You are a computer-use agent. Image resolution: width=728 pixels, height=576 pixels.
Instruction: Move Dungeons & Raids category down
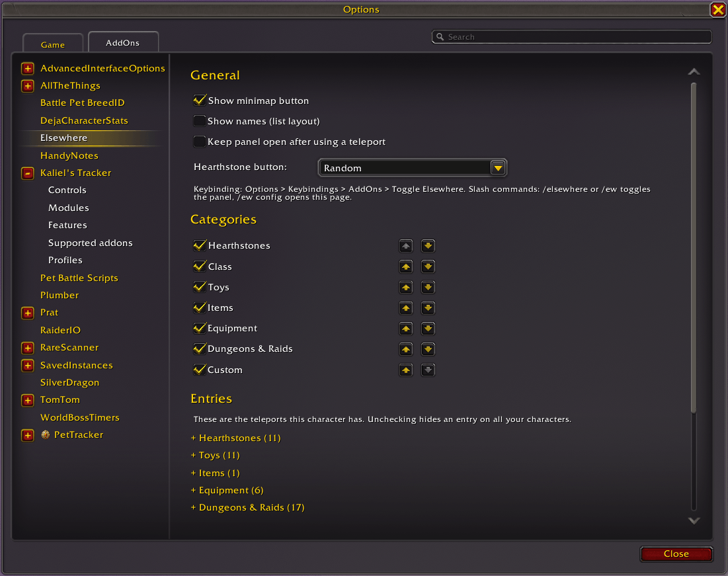[x=428, y=349]
